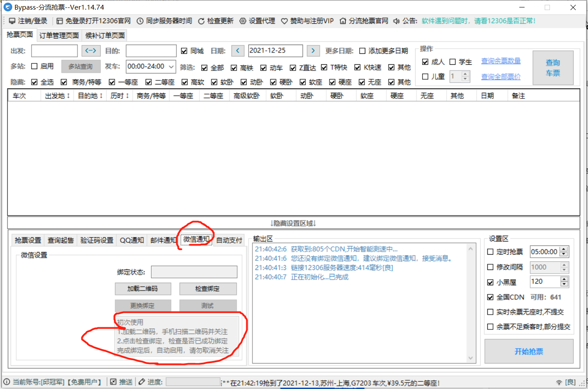
Task: Click 加载二维码 button
Action: pos(143,289)
